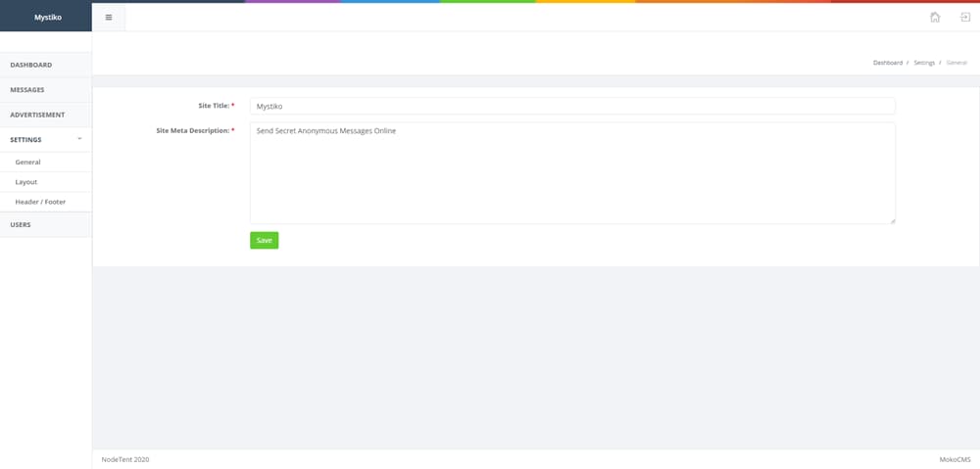The image size is (980, 469).
Task: Open the Dashboard menu item
Action: 31,65
